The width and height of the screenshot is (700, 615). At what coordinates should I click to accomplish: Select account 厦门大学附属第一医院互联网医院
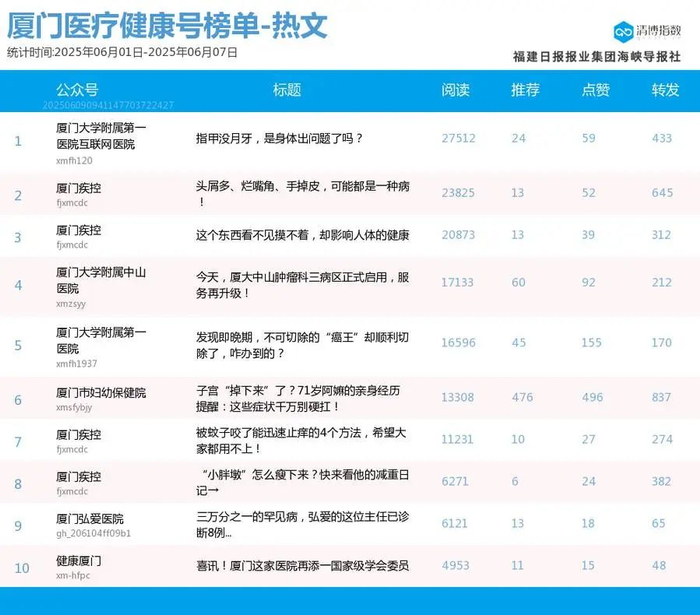tap(101, 136)
